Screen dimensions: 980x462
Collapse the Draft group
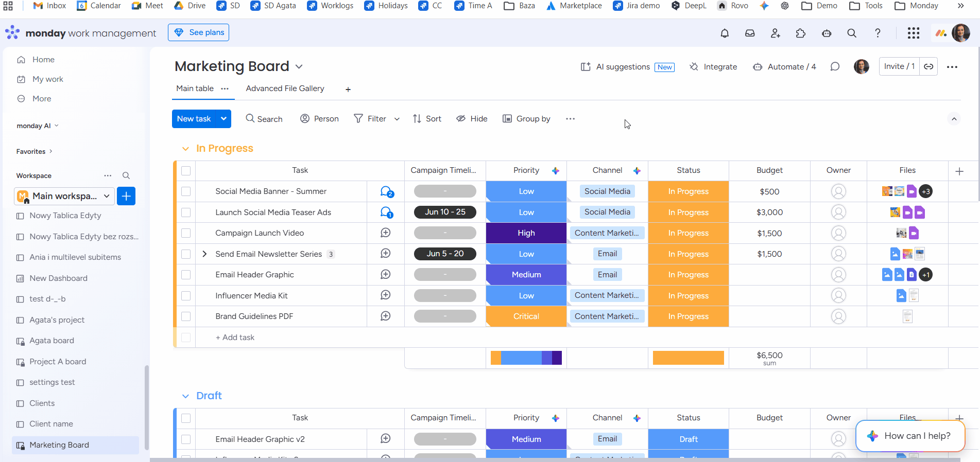pos(185,396)
